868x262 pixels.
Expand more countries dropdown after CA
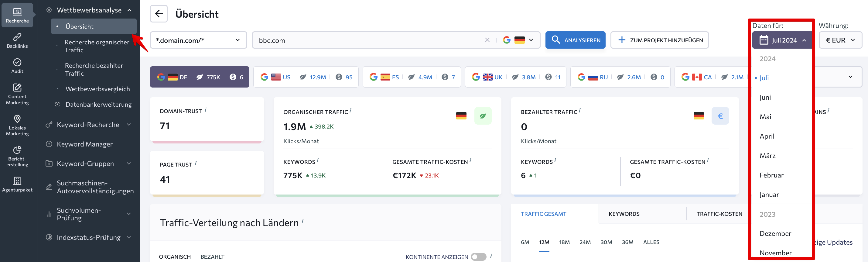(x=850, y=77)
